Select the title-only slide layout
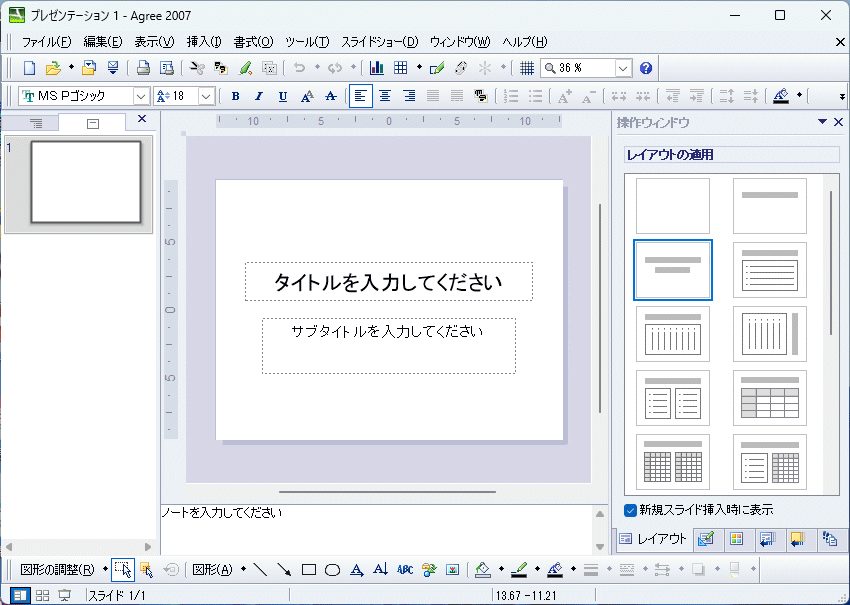This screenshot has height=605, width=850. point(770,206)
